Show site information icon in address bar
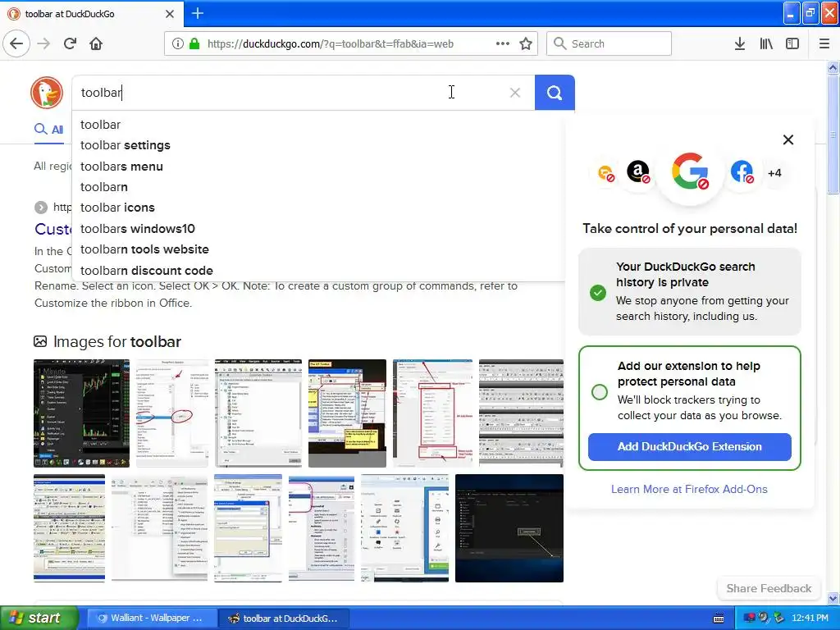The height and width of the screenshot is (630, 840). pos(178,43)
